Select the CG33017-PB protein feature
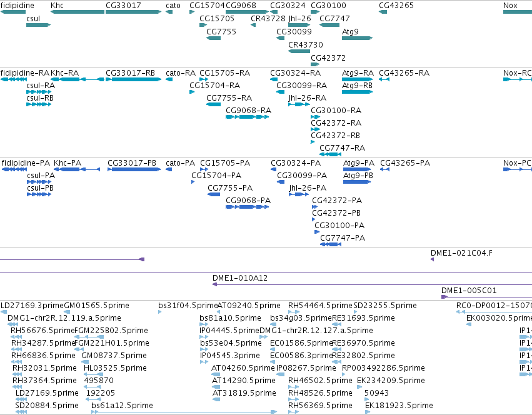The height and width of the screenshot is (415, 532). point(134,169)
